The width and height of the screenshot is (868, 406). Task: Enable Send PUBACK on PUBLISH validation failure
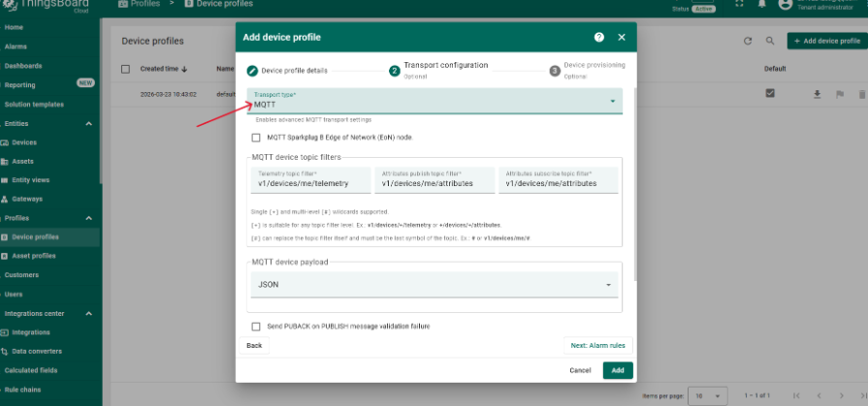[x=256, y=327]
